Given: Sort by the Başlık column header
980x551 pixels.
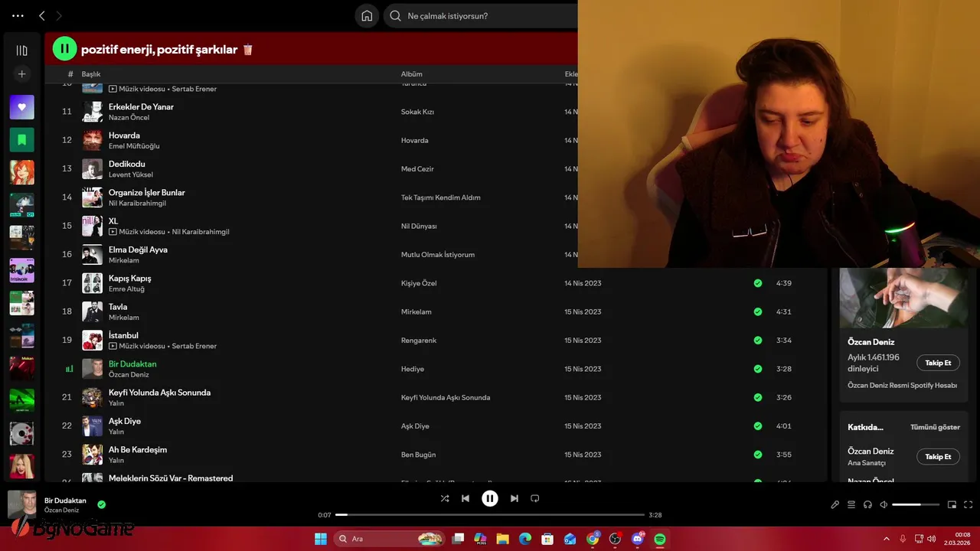Looking at the screenshot, I should (x=91, y=74).
